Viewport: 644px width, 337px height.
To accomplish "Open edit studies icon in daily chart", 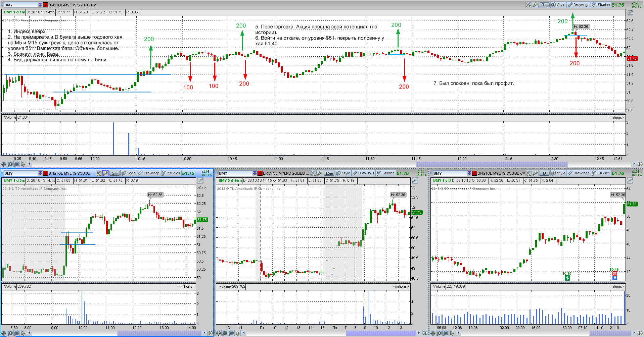I will coord(528,173).
